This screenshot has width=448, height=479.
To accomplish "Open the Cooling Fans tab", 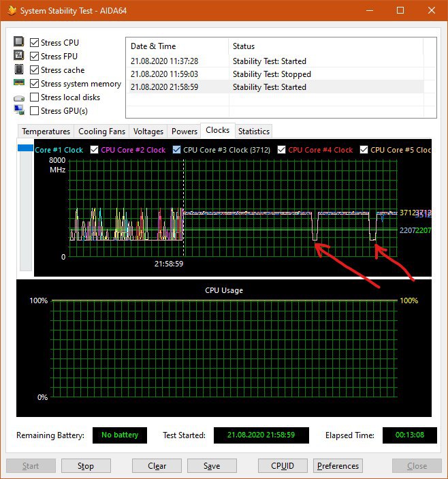I will click(101, 132).
